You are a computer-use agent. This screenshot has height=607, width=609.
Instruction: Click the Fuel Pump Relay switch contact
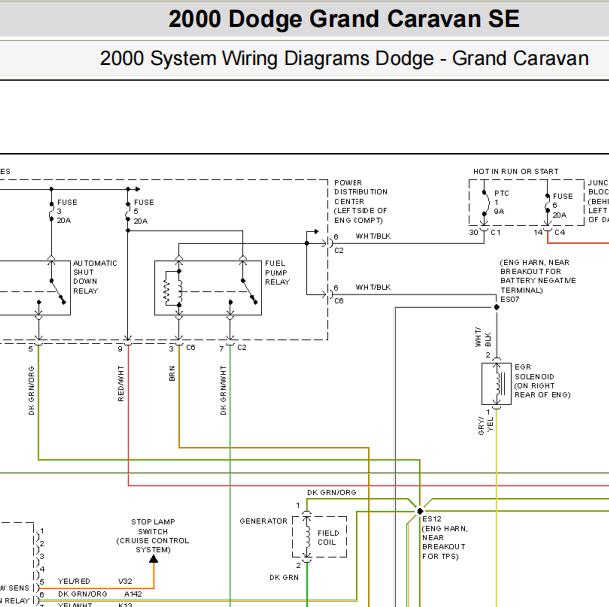pos(249,291)
